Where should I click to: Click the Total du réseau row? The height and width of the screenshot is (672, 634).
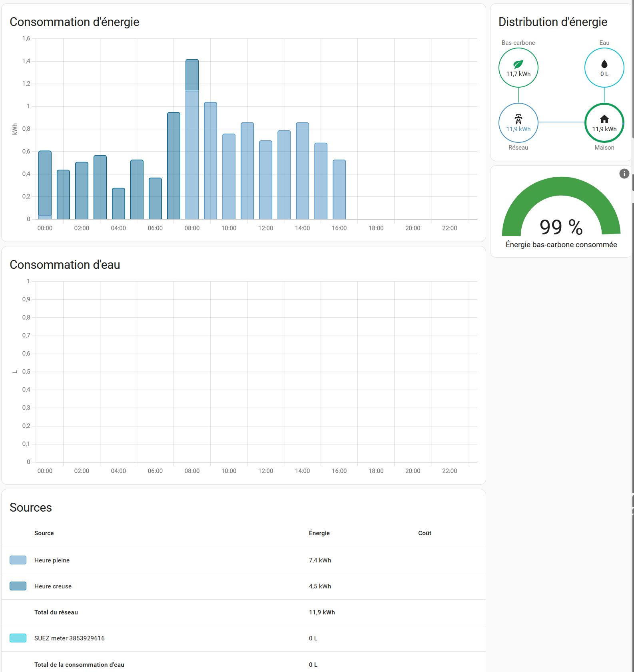[x=56, y=612]
